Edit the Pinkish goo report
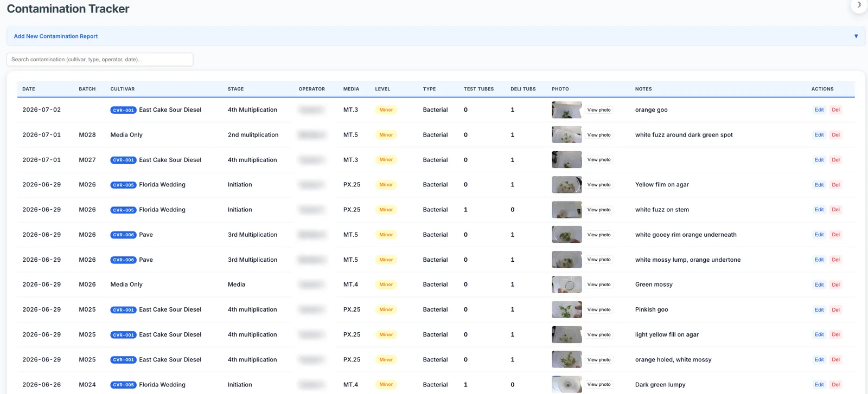 [819, 309]
